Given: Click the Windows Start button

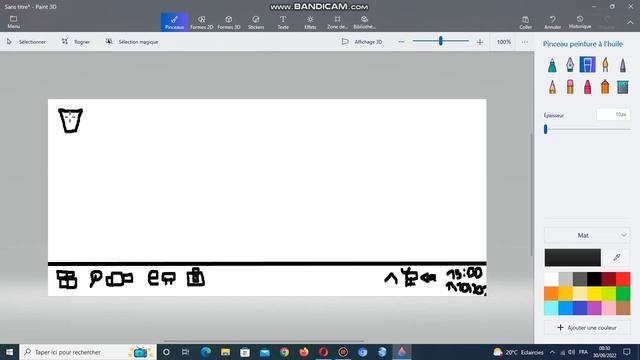Looking at the screenshot, I should pyautogui.click(x=9, y=352).
